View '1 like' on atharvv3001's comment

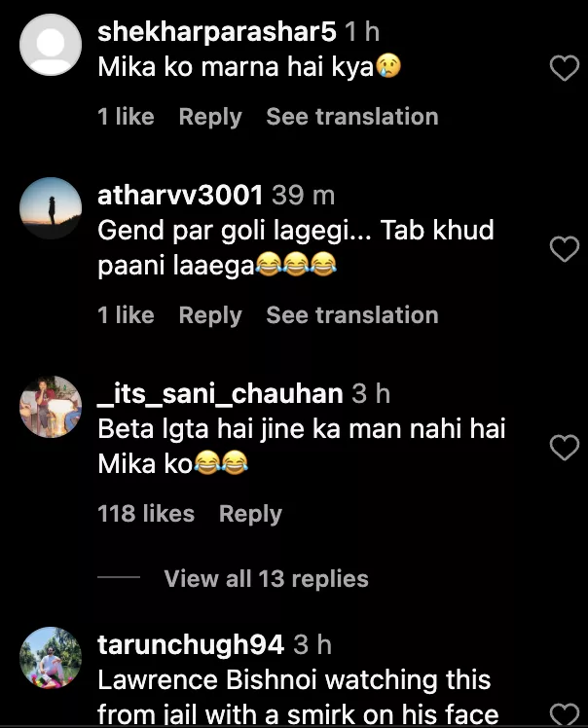pos(126,315)
